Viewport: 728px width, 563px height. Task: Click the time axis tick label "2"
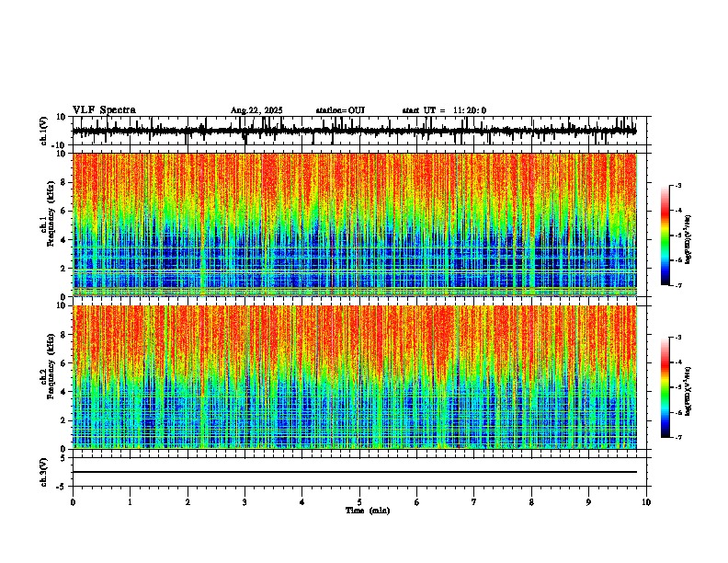(x=188, y=502)
